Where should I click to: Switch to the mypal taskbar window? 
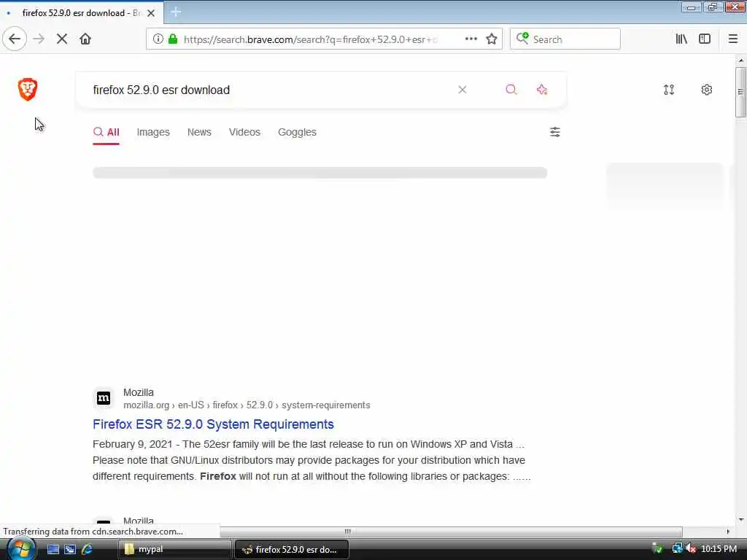[x=174, y=549]
